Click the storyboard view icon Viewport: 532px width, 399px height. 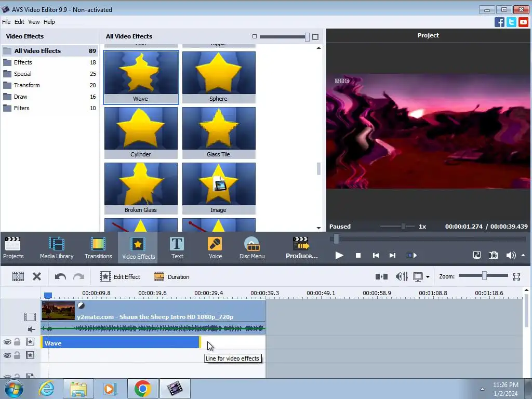pyautogui.click(x=382, y=276)
